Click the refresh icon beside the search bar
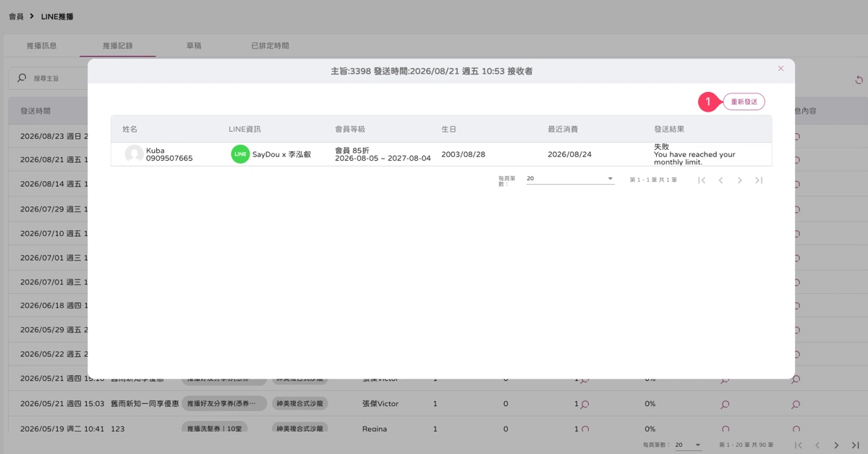 tap(859, 80)
